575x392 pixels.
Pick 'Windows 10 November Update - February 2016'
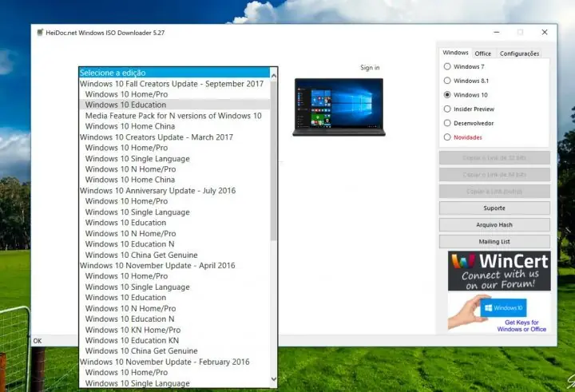coord(175,362)
